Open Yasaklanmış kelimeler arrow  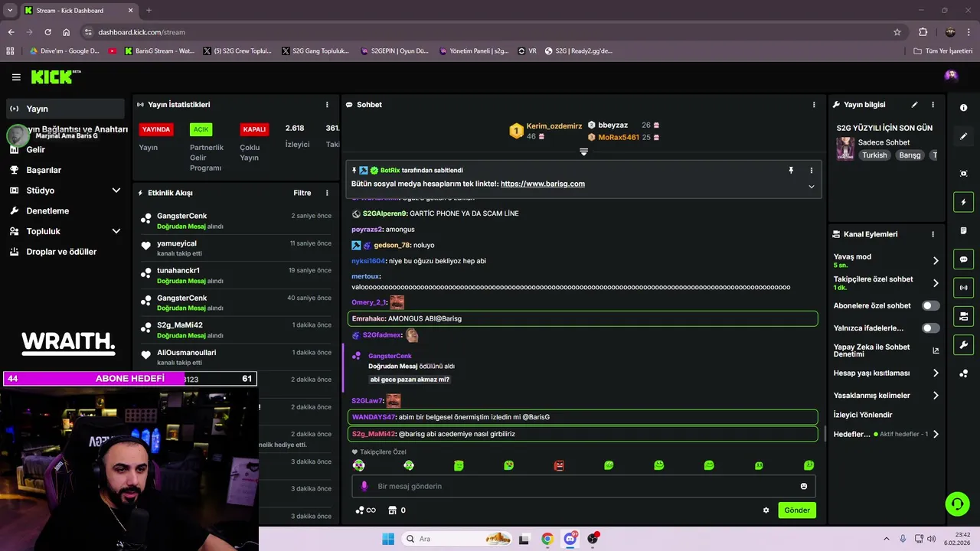point(936,396)
